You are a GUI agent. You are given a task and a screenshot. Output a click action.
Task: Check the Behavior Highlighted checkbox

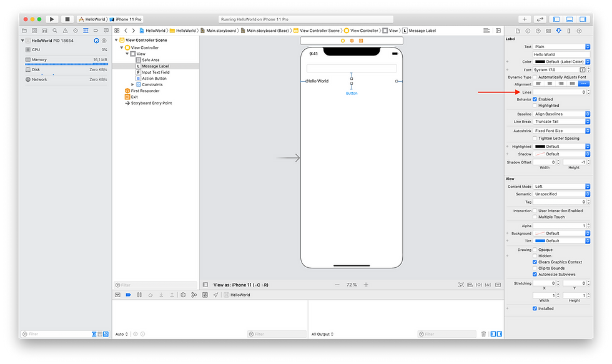point(535,106)
